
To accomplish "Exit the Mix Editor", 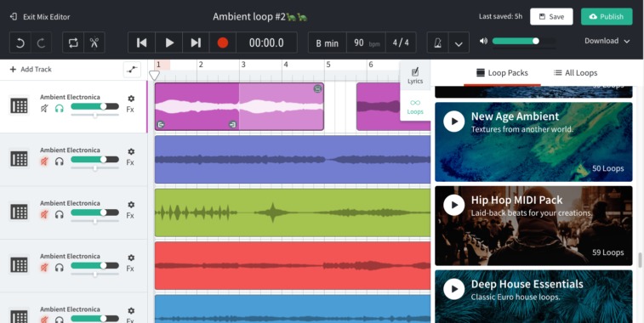I will (40, 17).
